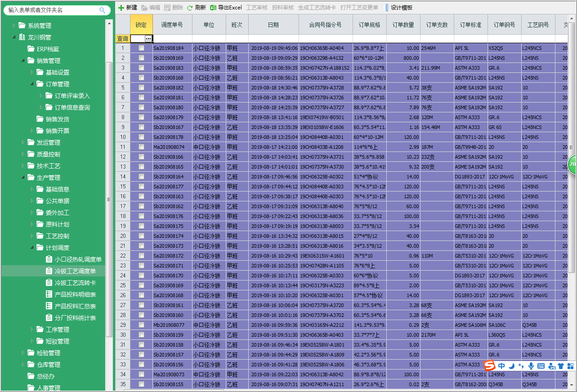Tick lock checkbox for Sb201908164
The height and width of the screenshot is (392, 577).
(141, 176)
